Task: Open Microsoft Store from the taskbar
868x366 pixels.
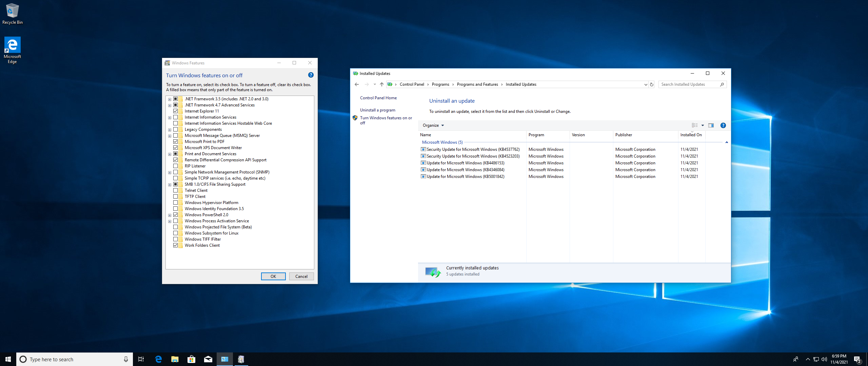Action: (x=192, y=359)
